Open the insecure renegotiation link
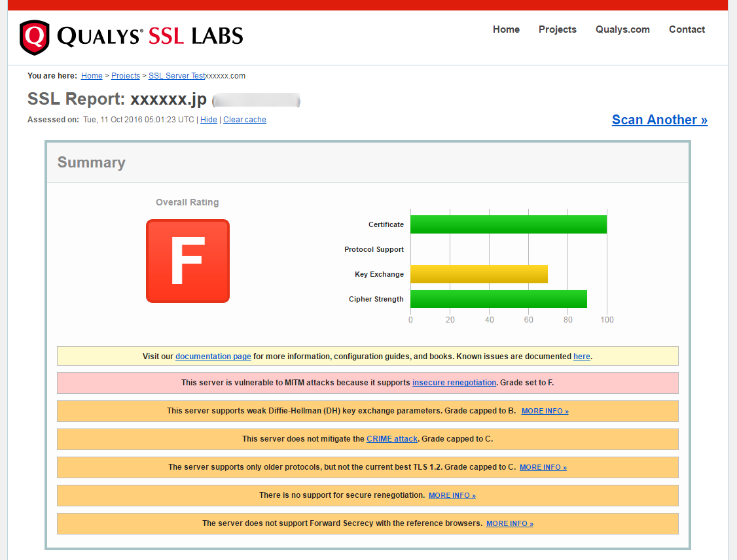The height and width of the screenshot is (560, 737). (454, 383)
